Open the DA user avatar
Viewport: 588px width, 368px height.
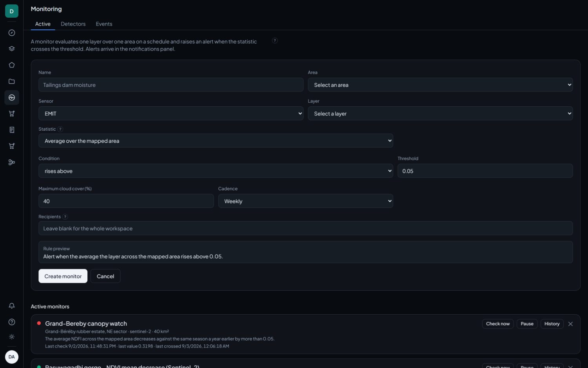pyautogui.click(x=12, y=357)
